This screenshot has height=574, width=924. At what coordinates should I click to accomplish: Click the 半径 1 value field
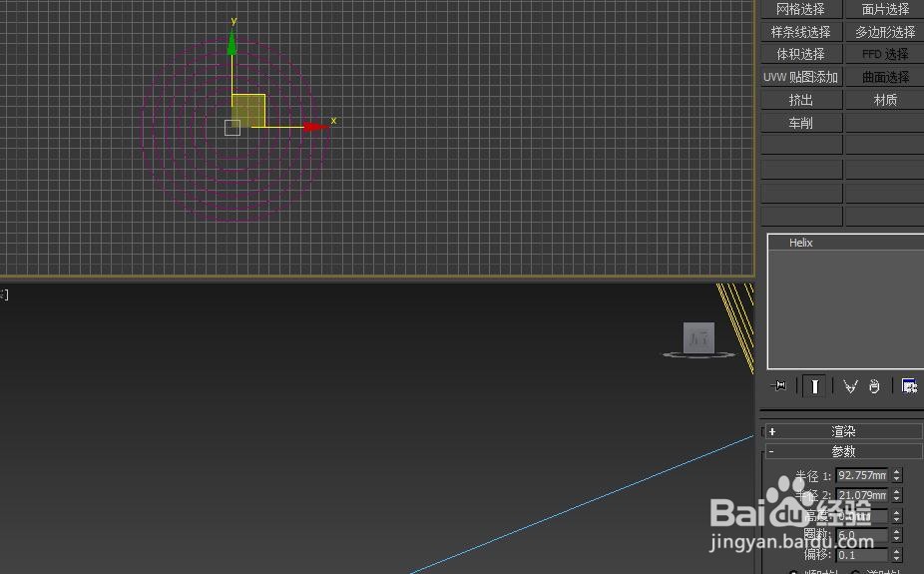pyautogui.click(x=861, y=475)
